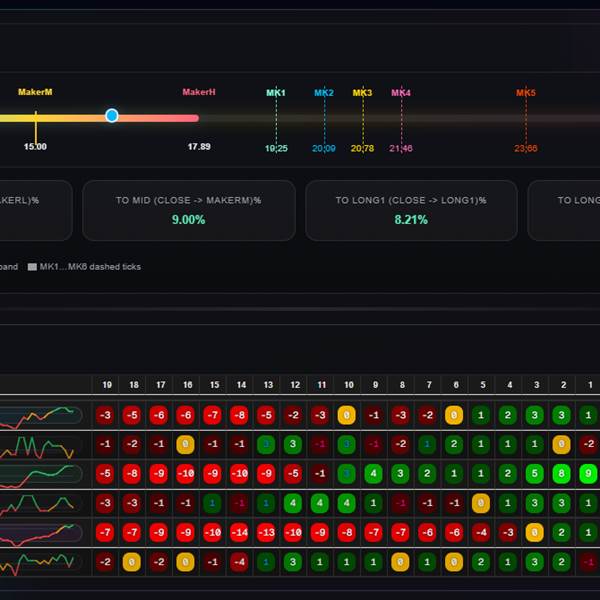This screenshot has height=600, width=600.
Task: Select the pink MK4 tick marker
Action: (x=401, y=119)
